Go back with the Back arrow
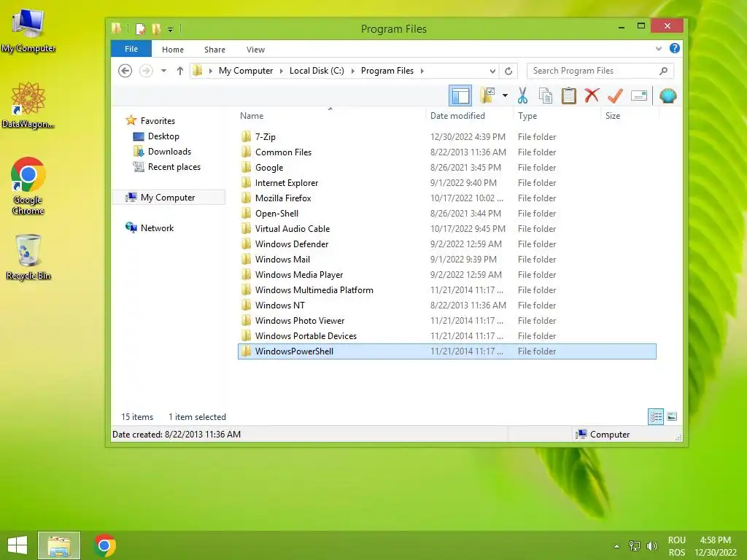Screen dimensions: 747x560 point(125,71)
